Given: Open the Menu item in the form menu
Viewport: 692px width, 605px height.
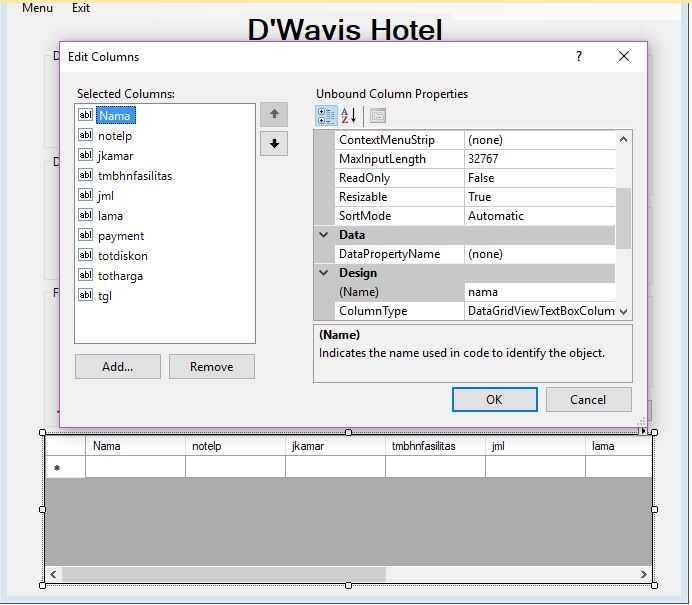Looking at the screenshot, I should click(37, 8).
